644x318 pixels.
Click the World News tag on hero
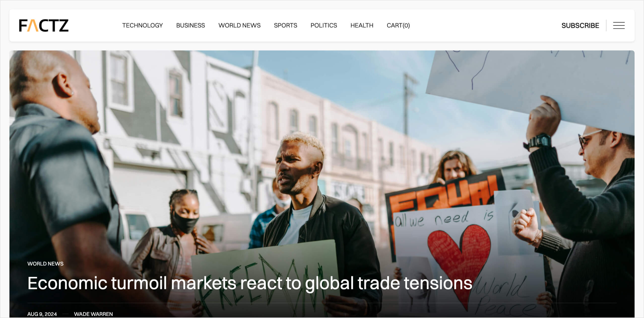point(45,264)
